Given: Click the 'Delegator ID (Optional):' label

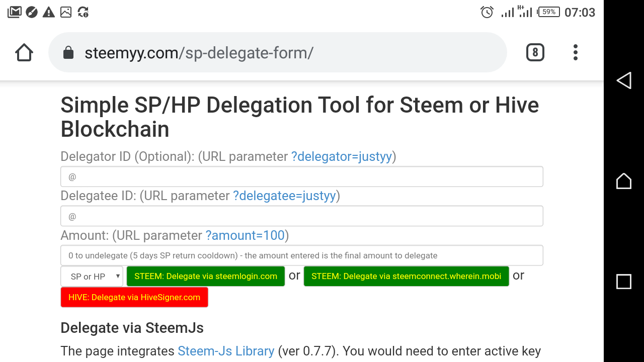Looking at the screenshot, I should (x=127, y=156).
